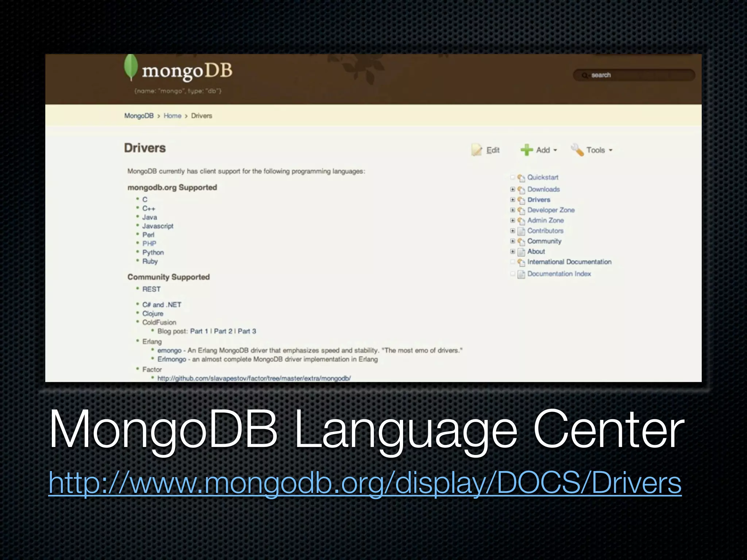747x560 pixels.
Task: Click the Edit pencil icon
Action: click(476, 150)
